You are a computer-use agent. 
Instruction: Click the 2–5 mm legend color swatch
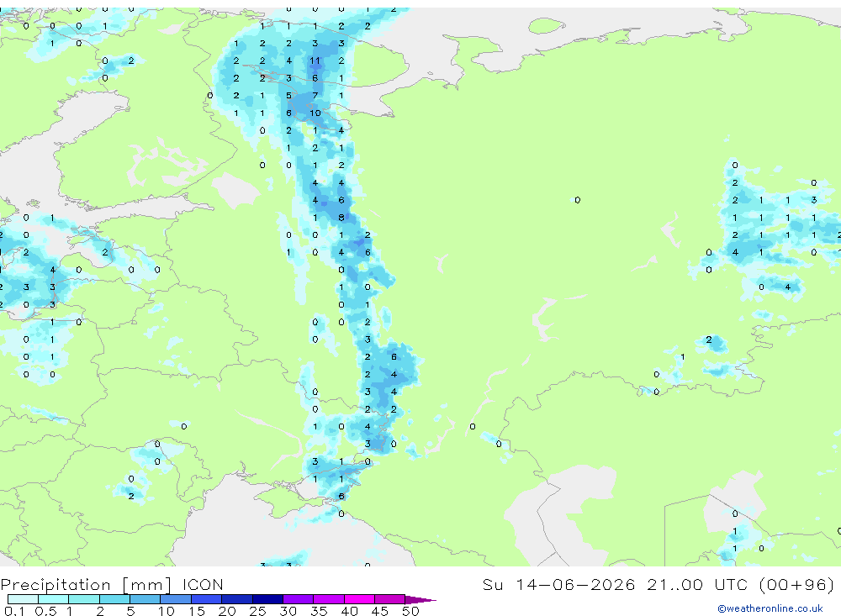pos(114,599)
